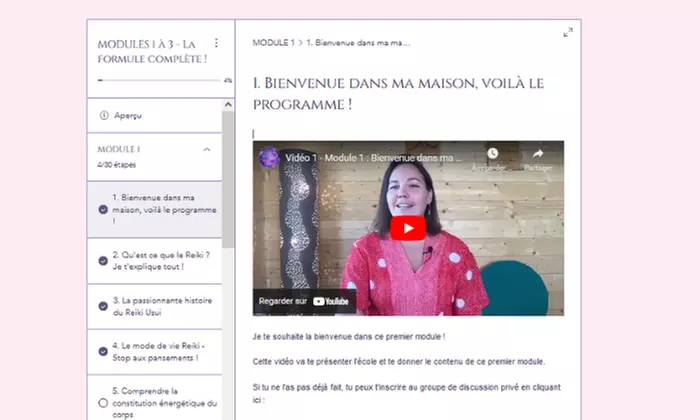700x420 pixels.
Task: Click the lesson heading 'Bienvenue dans ma maison'
Action: coord(398,94)
